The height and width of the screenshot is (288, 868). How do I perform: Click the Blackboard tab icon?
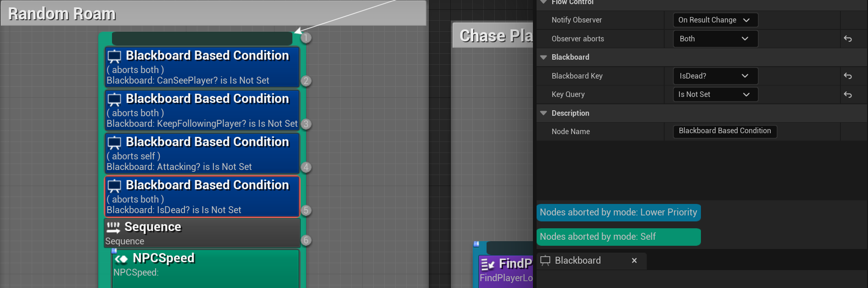(x=545, y=260)
